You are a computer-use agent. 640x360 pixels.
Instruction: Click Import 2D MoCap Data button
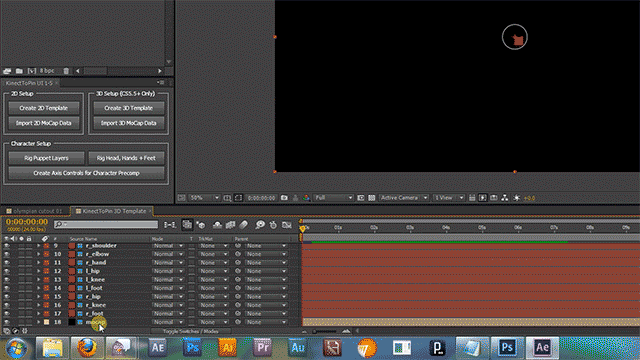[x=44, y=123]
